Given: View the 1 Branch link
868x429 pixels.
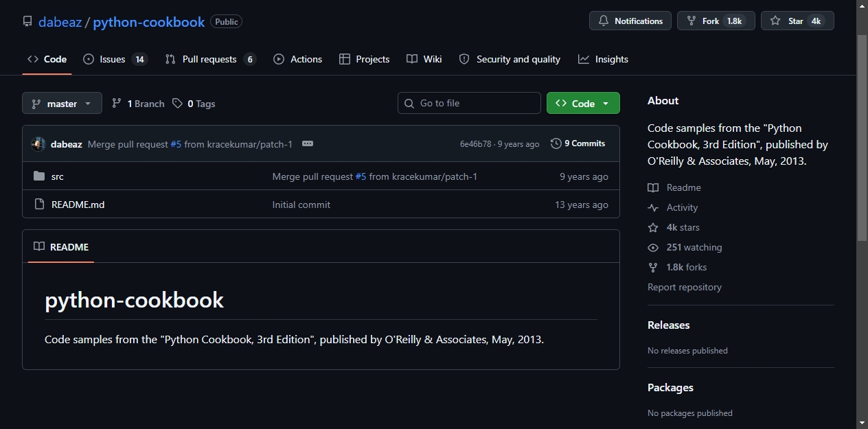Looking at the screenshot, I should [138, 104].
